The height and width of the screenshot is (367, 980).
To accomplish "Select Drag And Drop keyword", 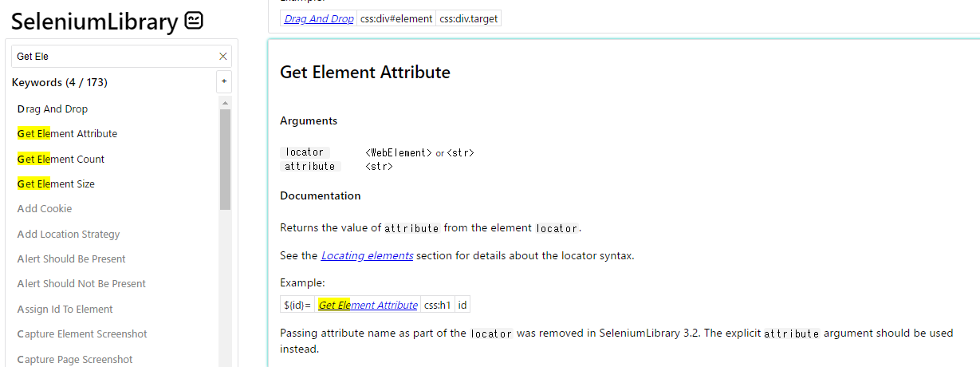I will click(x=53, y=109).
